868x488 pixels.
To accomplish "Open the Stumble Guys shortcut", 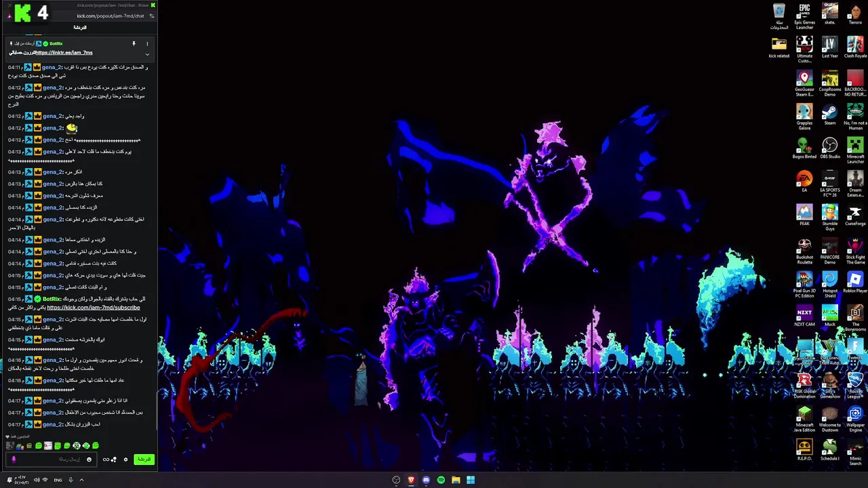I will click(830, 217).
